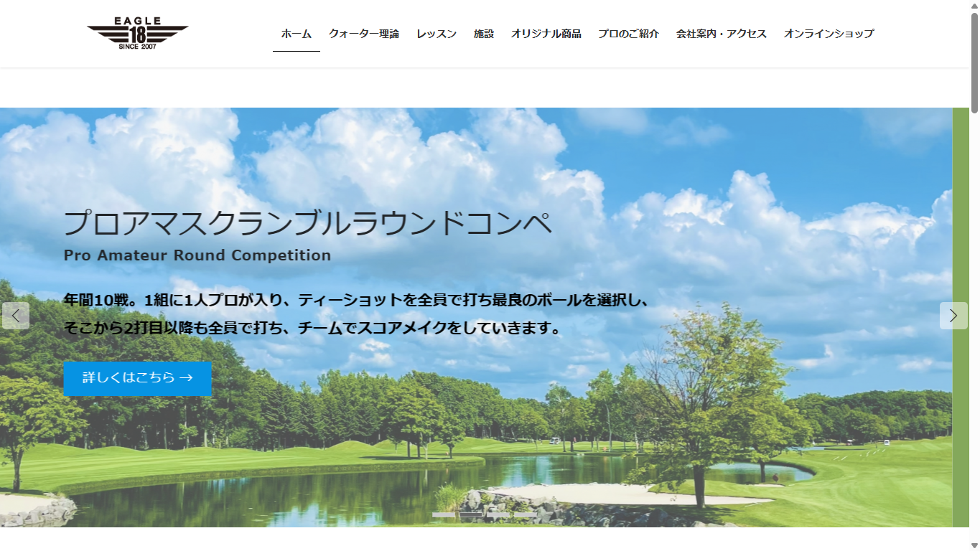
Task: Open the オリジナル商品 menu item
Action: pos(546,34)
